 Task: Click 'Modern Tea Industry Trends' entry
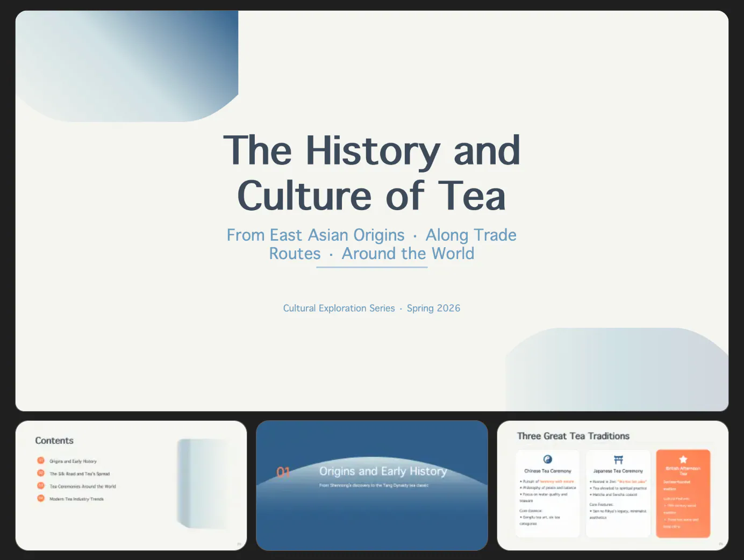point(76,499)
